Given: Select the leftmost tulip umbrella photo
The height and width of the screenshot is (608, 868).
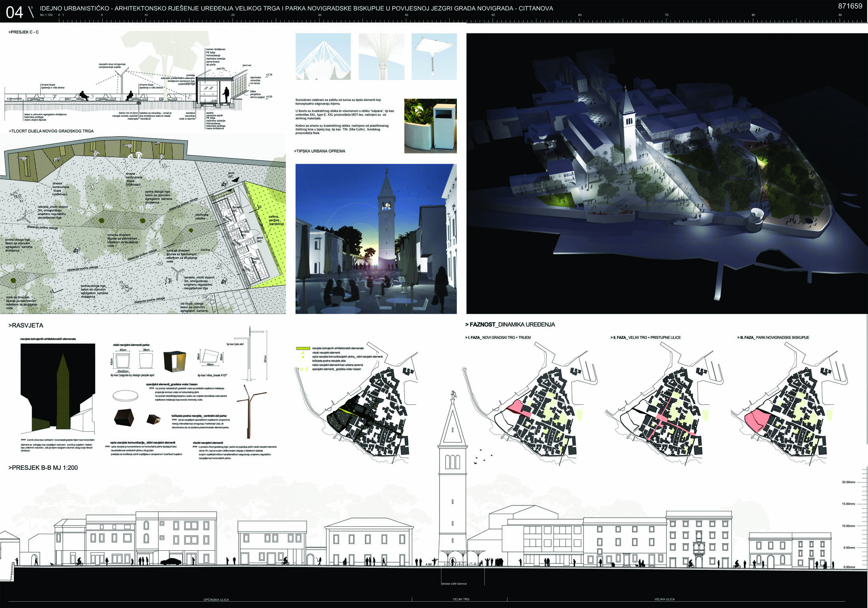Looking at the screenshot, I should [323, 56].
